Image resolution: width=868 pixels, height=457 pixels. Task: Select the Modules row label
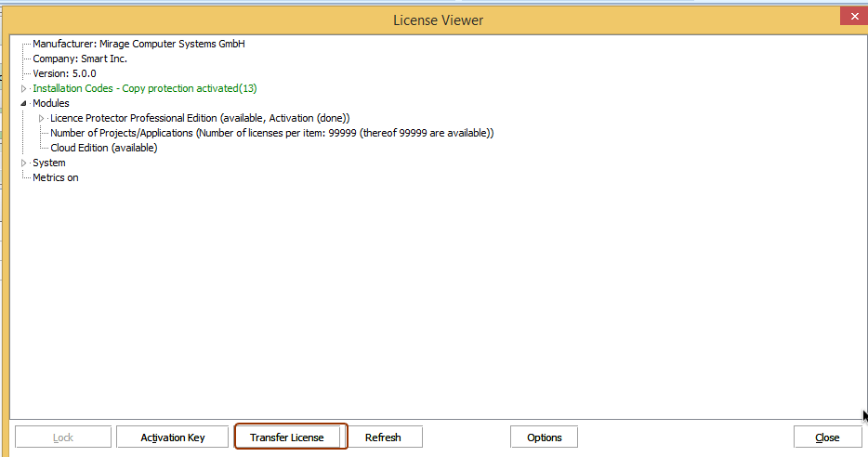pos(51,103)
